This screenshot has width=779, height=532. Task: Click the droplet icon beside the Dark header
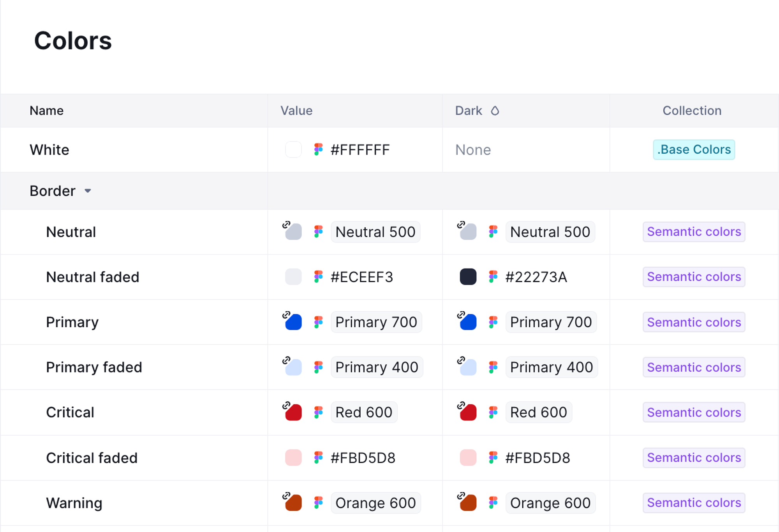pyautogui.click(x=495, y=111)
